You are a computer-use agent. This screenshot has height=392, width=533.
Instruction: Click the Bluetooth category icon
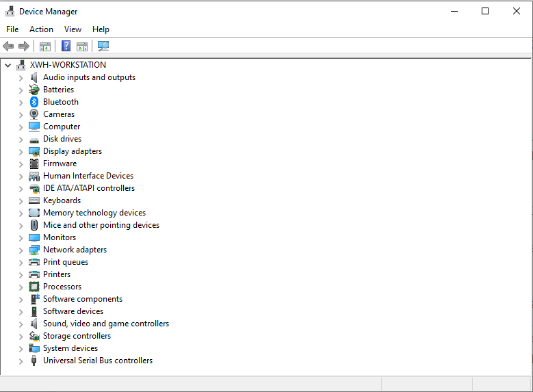(x=34, y=102)
